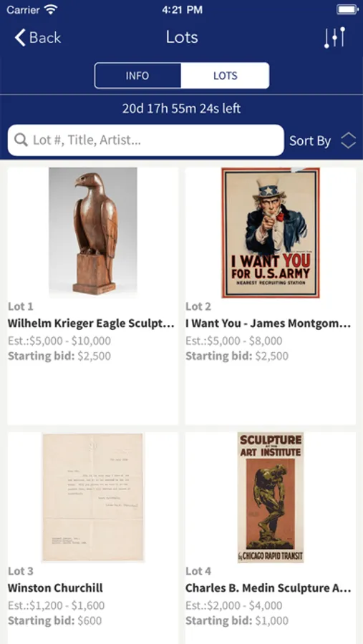
Task: Click the Lot #, Title, Artist search field
Action: coord(145,140)
